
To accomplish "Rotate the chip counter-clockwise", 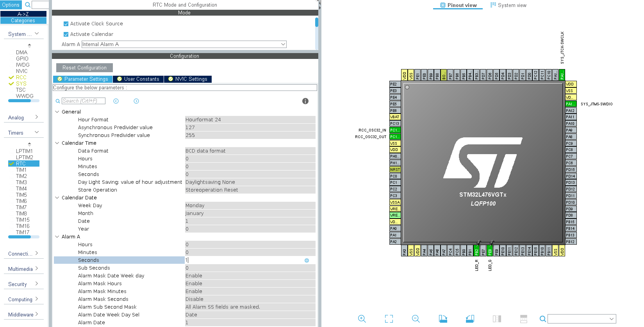I will click(470, 319).
